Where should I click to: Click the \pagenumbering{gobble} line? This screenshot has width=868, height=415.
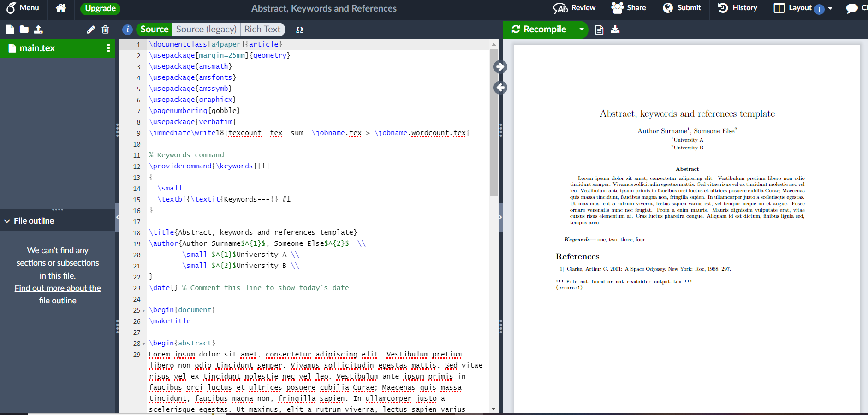194,111
